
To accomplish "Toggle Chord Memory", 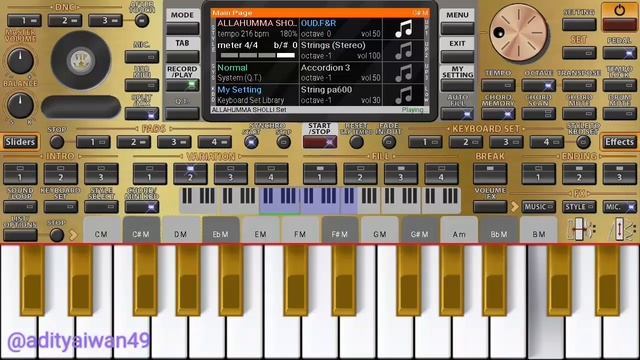I will tap(498, 114).
